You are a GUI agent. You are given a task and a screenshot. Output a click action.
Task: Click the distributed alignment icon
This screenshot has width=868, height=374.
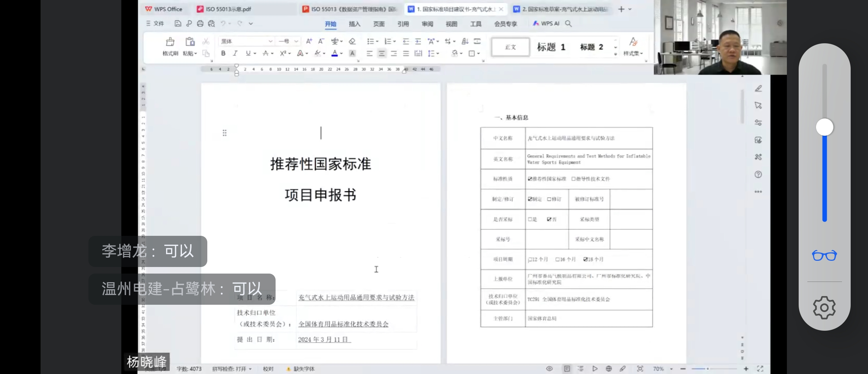[418, 53]
